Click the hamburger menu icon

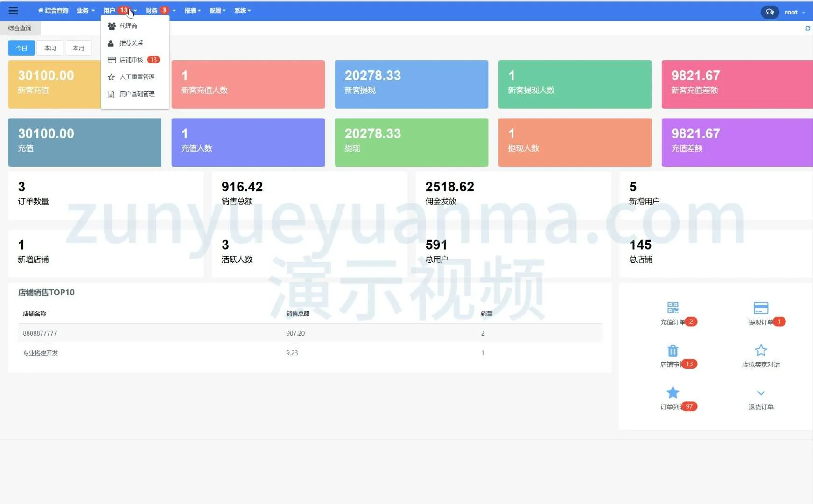tap(14, 11)
